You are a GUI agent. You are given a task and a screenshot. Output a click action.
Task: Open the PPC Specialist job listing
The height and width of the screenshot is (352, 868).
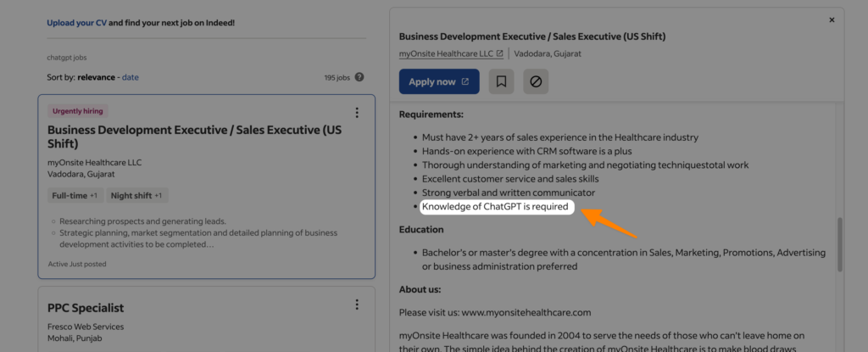(x=86, y=308)
